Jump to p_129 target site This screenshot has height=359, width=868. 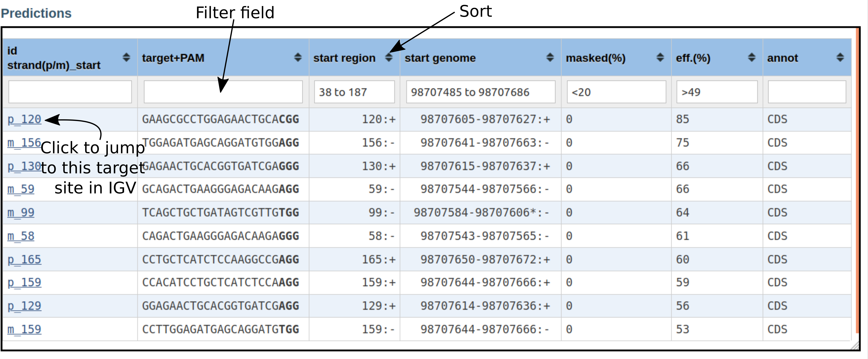24,306
